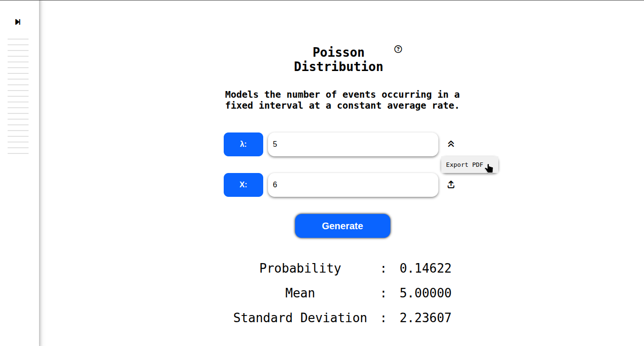Focus the λ input field containing 5
This screenshot has height=346, width=644.
353,144
